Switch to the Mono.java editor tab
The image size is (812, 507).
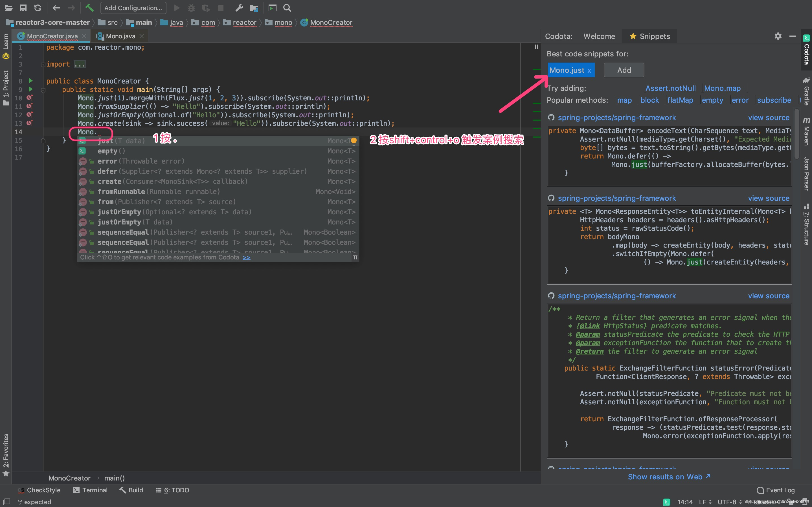pos(120,36)
